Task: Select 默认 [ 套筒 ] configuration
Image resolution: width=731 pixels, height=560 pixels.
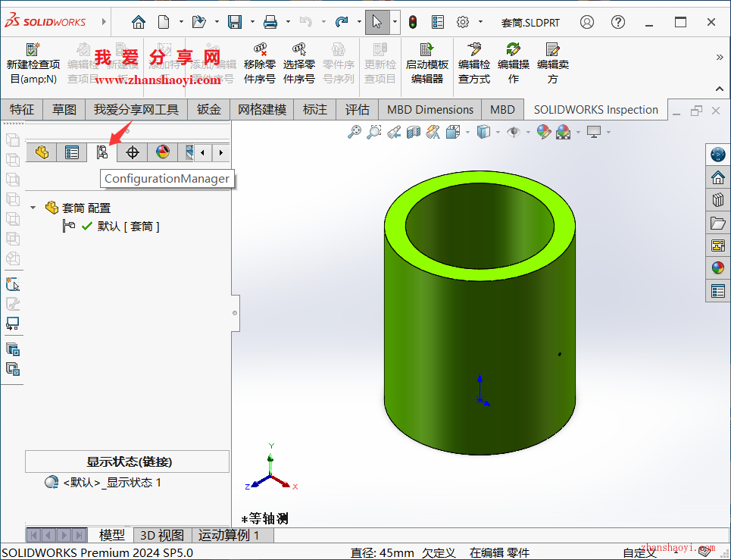Action: pos(128,227)
